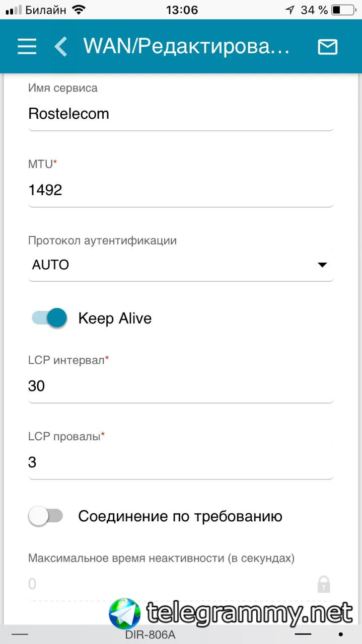Viewport: 362px width, 644px height.
Task: Click the Максимальное время неактивности field
Action: point(166,584)
